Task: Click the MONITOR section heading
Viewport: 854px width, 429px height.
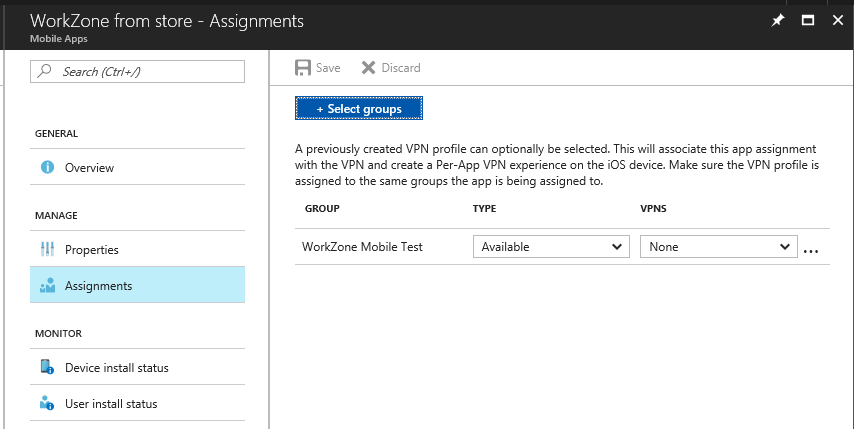Action: [x=58, y=333]
